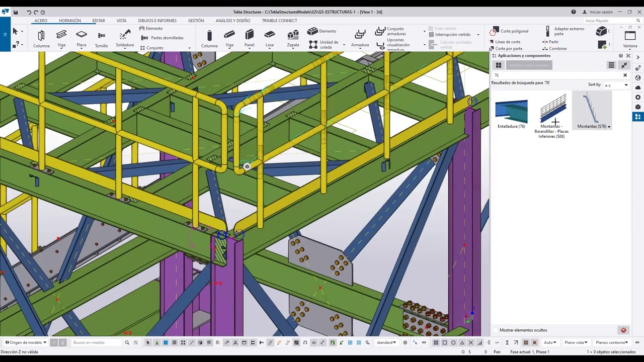The width and height of the screenshot is (644, 362).
Task: Toggle snap to end points square
Action: (x=445, y=342)
